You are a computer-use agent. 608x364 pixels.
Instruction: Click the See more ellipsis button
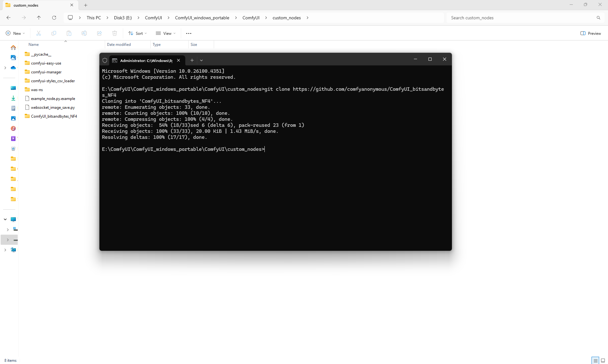tap(189, 33)
